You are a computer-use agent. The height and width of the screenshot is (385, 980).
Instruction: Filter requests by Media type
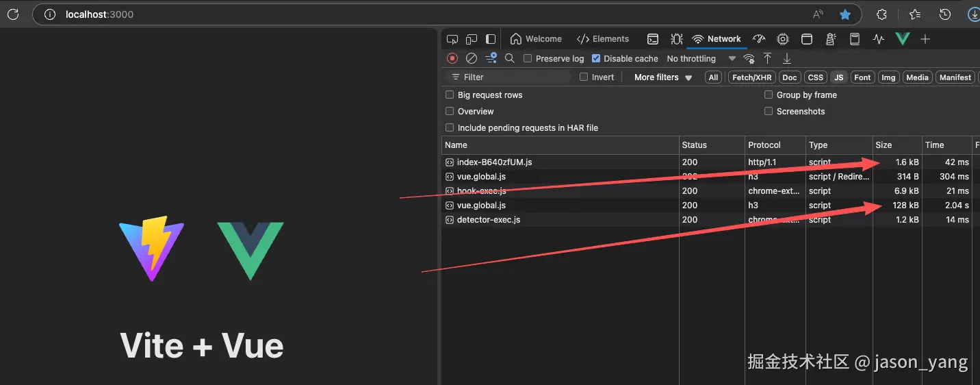click(917, 77)
